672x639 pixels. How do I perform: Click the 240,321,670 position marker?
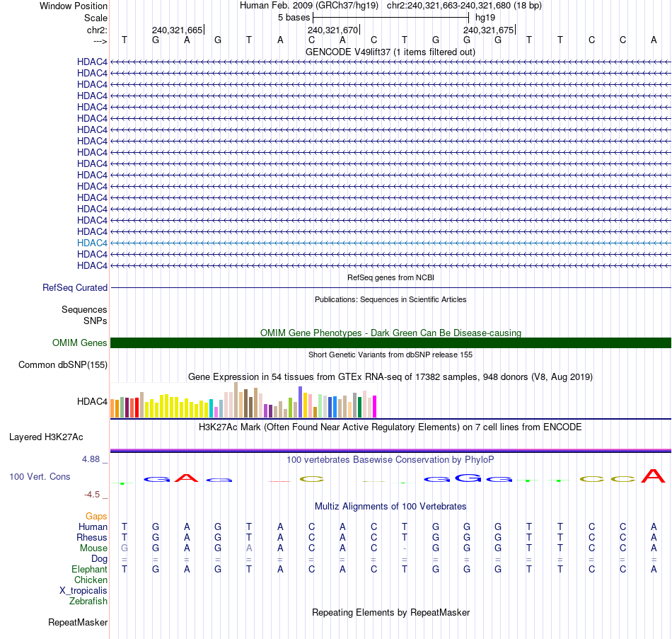pyautogui.click(x=333, y=30)
